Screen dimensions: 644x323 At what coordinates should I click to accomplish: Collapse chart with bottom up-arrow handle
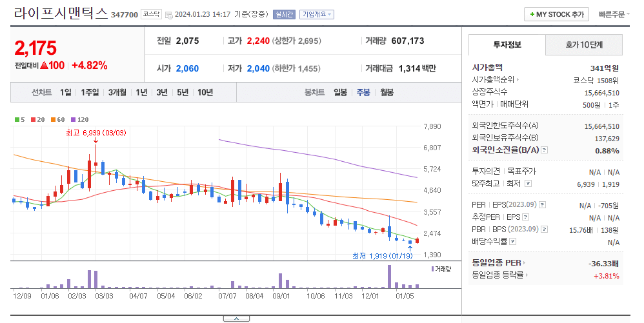coord(237,318)
